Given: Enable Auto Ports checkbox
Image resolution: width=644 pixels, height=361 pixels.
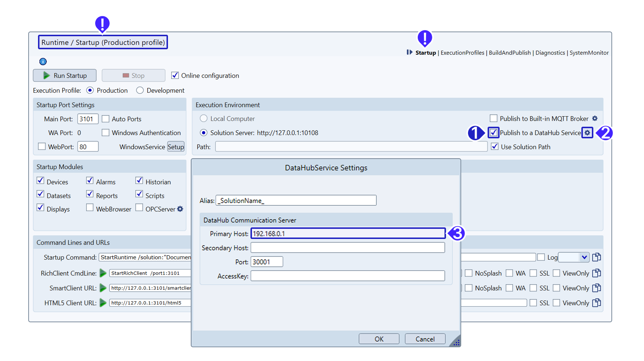Looking at the screenshot, I should pyautogui.click(x=106, y=119).
